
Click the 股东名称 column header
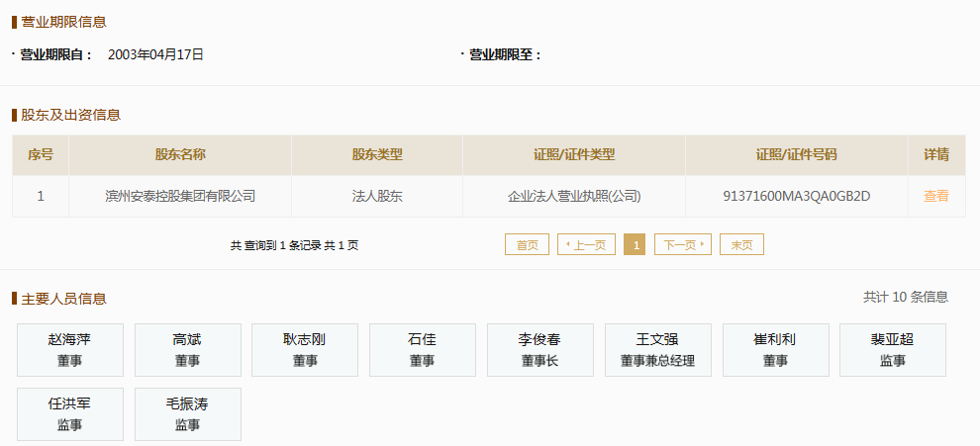point(180,155)
